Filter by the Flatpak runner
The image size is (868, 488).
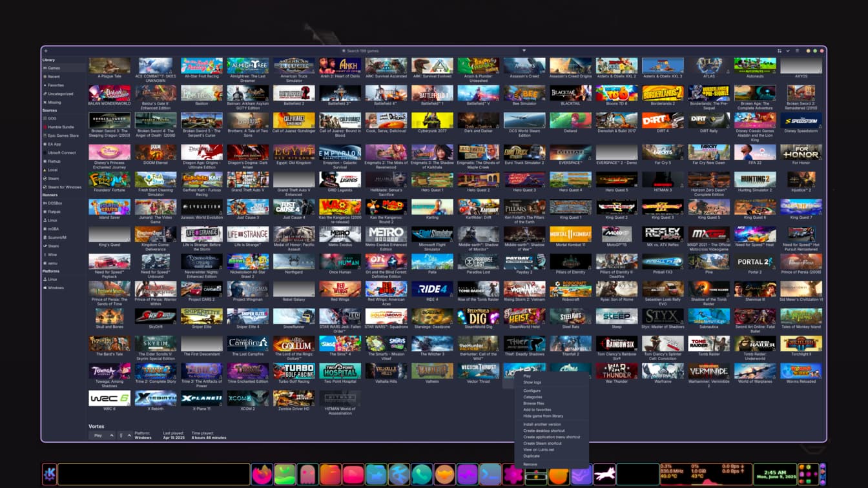(63, 212)
